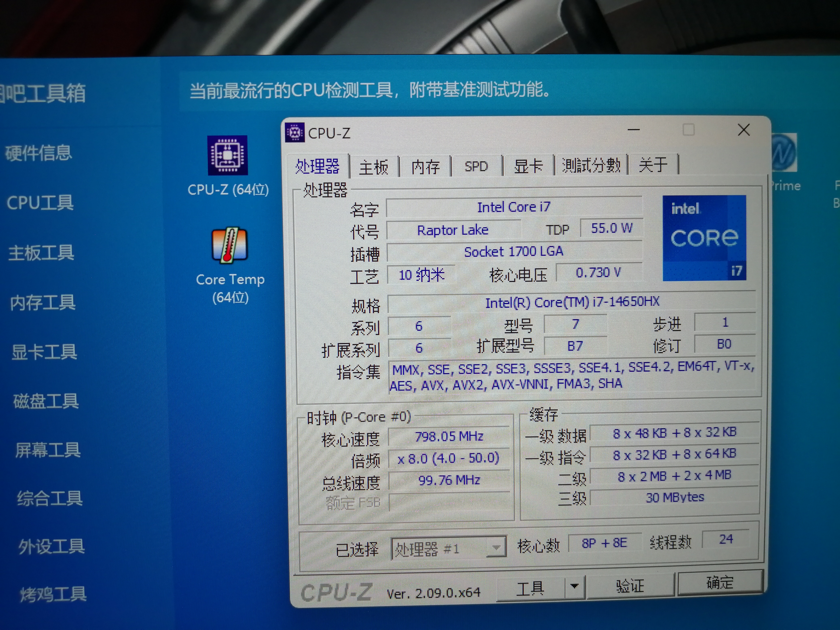Switch to the 主板 tab
Image resolution: width=840 pixels, height=630 pixels.
373,167
